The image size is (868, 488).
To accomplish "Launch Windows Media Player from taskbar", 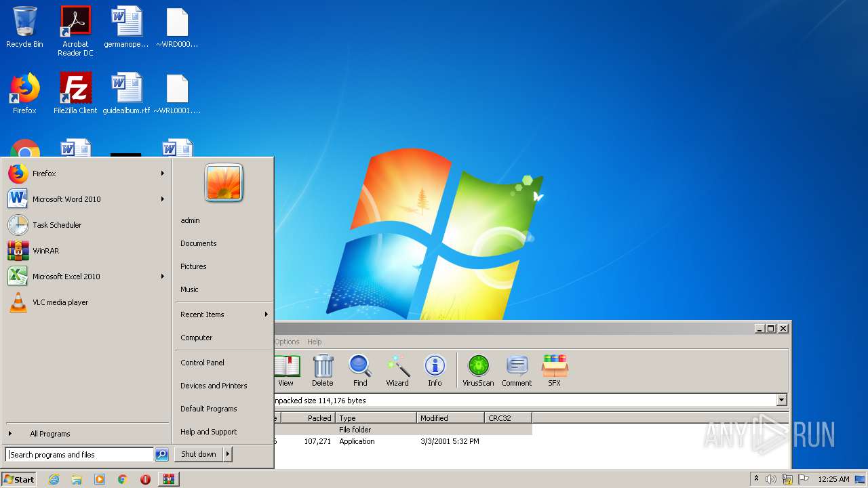I will pyautogui.click(x=100, y=479).
